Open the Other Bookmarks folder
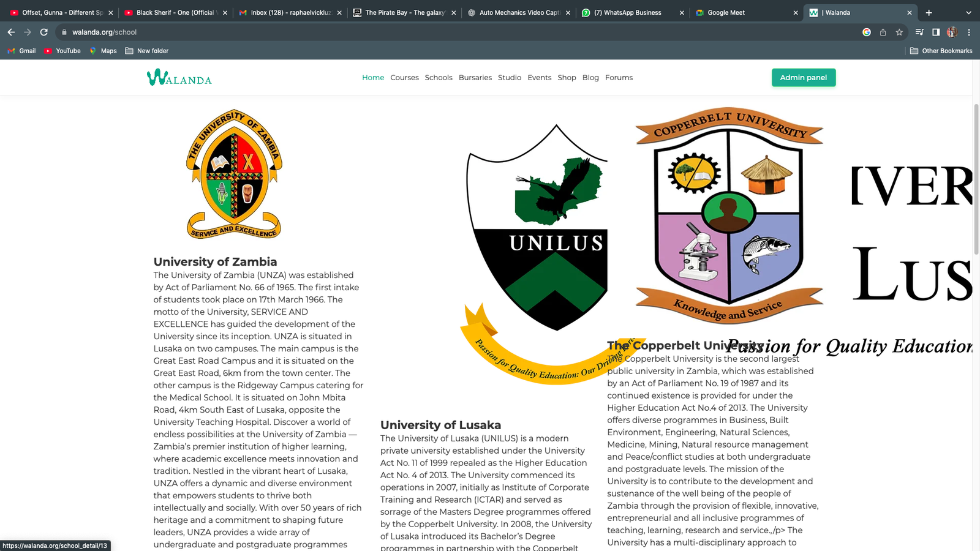 pos(941,51)
